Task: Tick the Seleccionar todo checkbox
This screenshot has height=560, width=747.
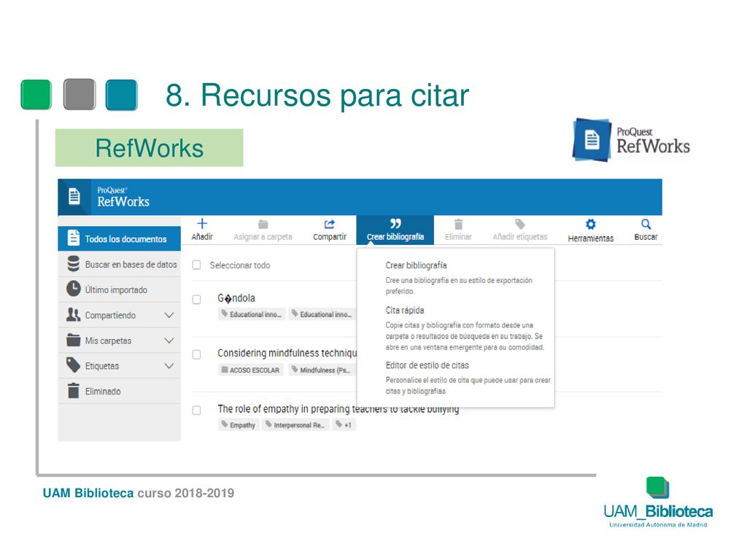Action: tap(196, 265)
